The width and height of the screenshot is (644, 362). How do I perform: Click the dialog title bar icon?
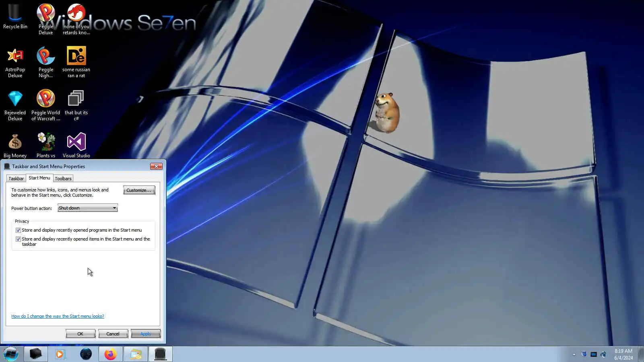point(7,166)
